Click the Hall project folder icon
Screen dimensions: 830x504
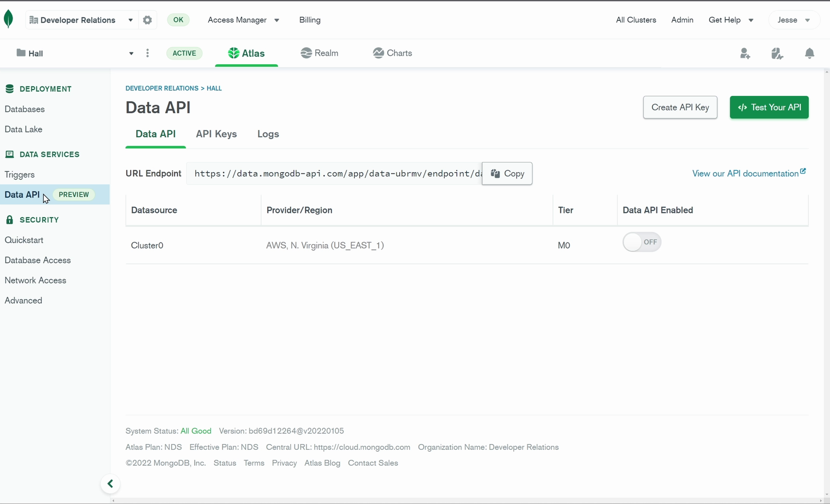pos(21,53)
